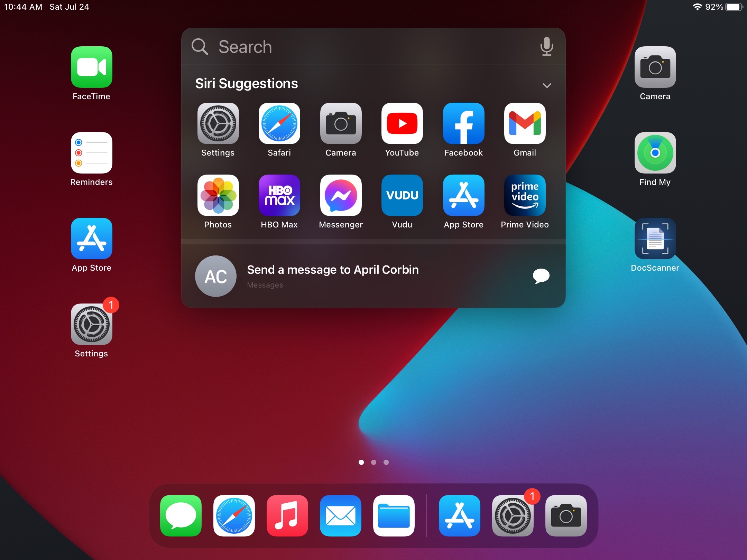Screen dimensions: 747x560
Task: Launch YouTube from suggestions
Action: (402, 124)
